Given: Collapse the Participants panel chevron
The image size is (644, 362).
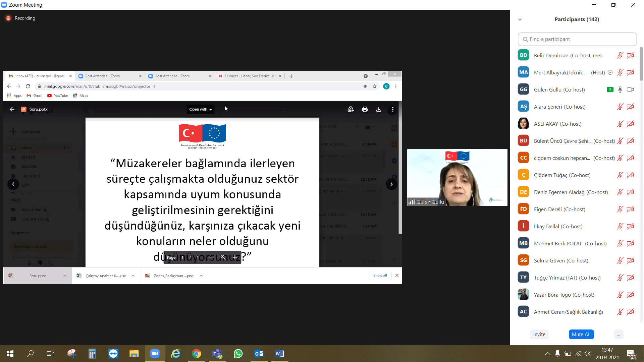Looking at the screenshot, I should 520,19.
